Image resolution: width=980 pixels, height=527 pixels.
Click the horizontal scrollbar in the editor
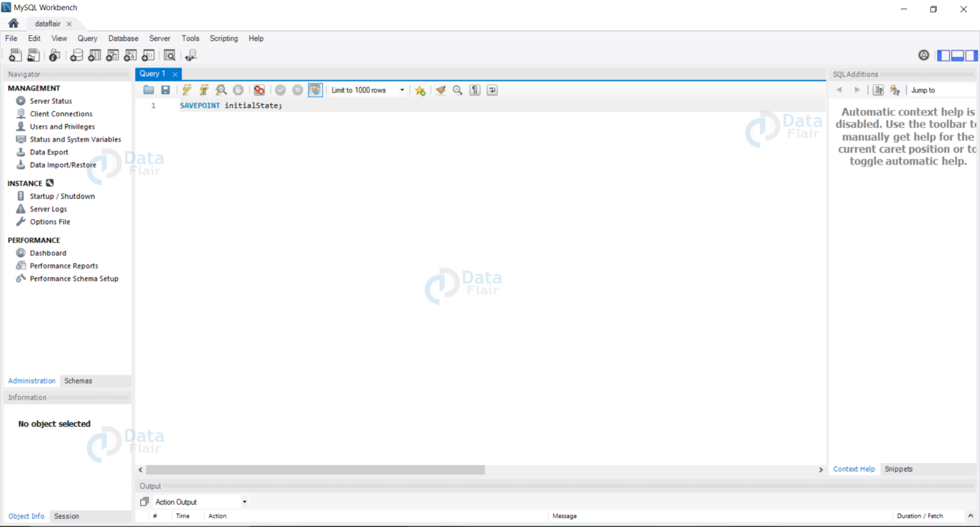[315, 470]
